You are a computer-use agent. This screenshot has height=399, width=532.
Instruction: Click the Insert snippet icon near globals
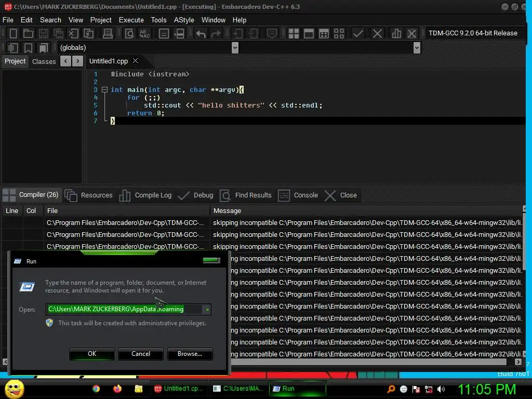point(13,48)
